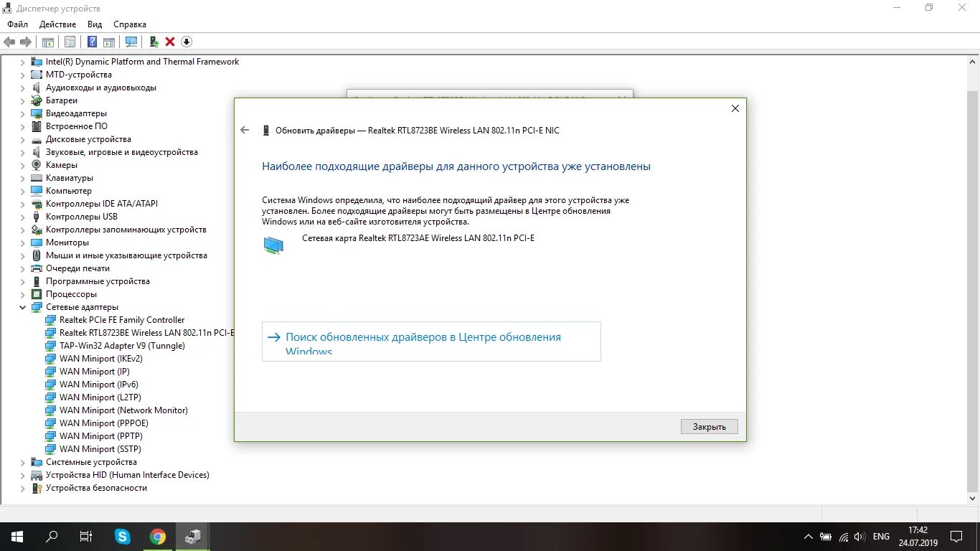The image size is (980, 551).
Task: Select WAN Miniport (IPv6)
Action: (x=99, y=385)
